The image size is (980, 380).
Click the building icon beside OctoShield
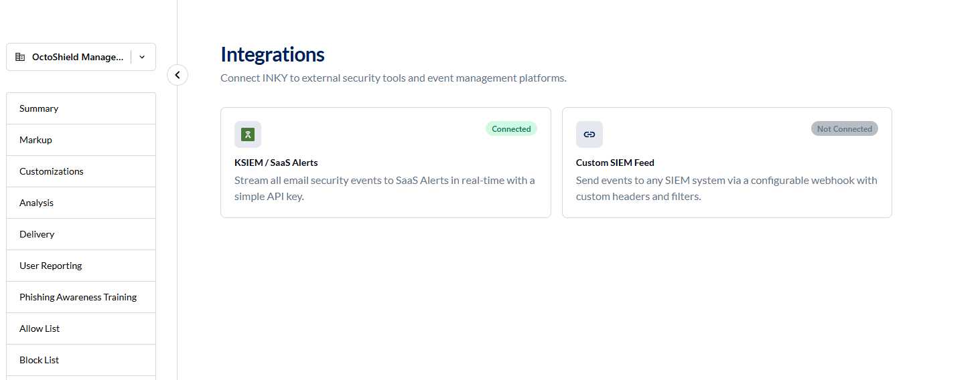pyautogui.click(x=20, y=57)
